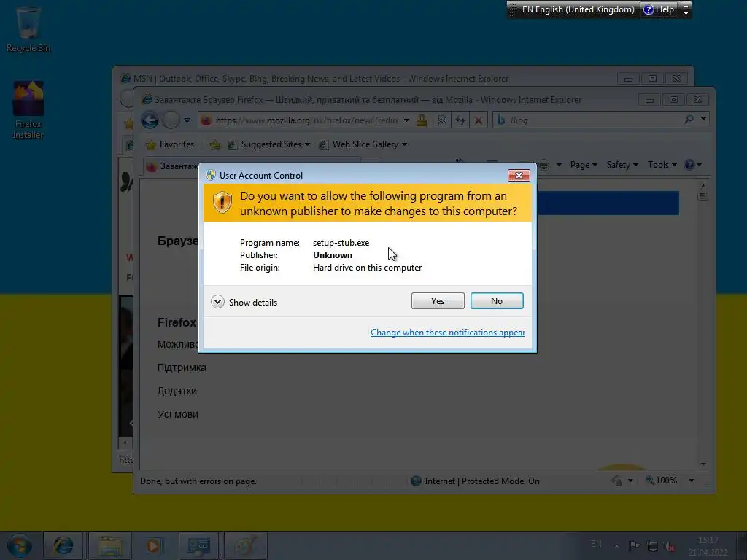Click the MSN window title bar behind
747x560 pixels.
[320, 78]
